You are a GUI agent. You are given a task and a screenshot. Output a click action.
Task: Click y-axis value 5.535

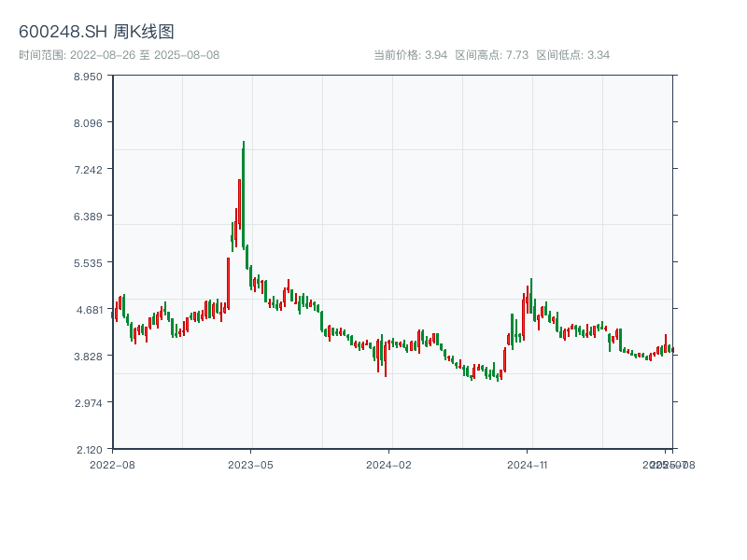88,263
